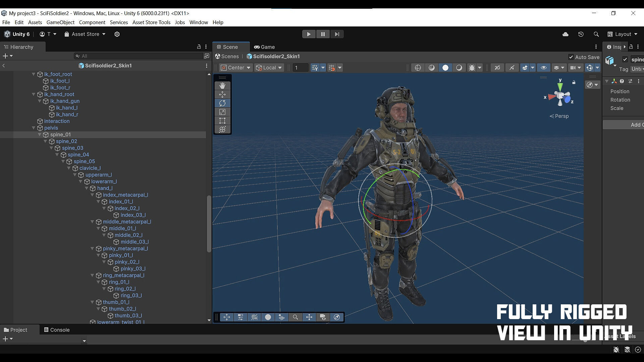Click the grid snap value field

coord(301,68)
